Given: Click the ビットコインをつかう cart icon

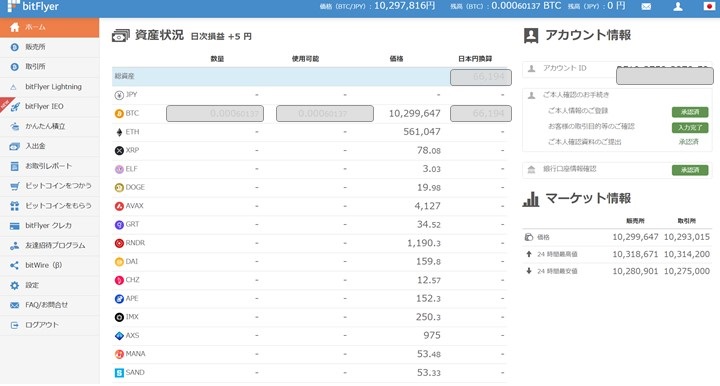Looking at the screenshot, I should (15, 186).
